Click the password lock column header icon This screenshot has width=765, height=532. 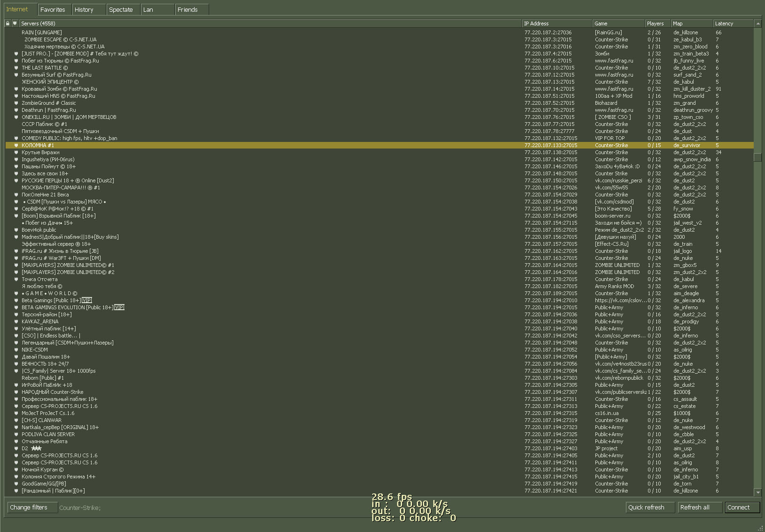(8, 23)
